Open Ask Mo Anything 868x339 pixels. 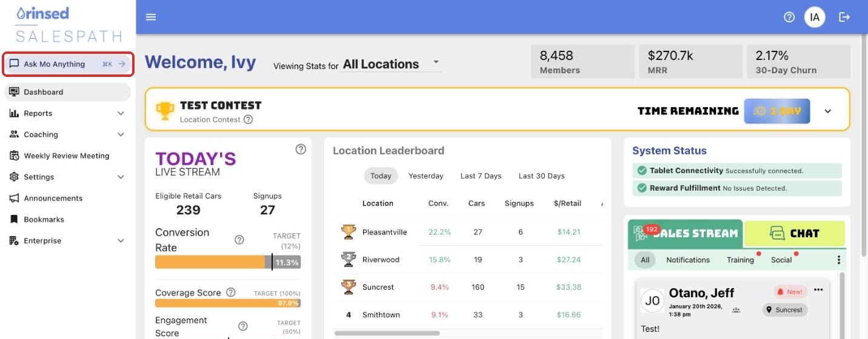[68, 64]
